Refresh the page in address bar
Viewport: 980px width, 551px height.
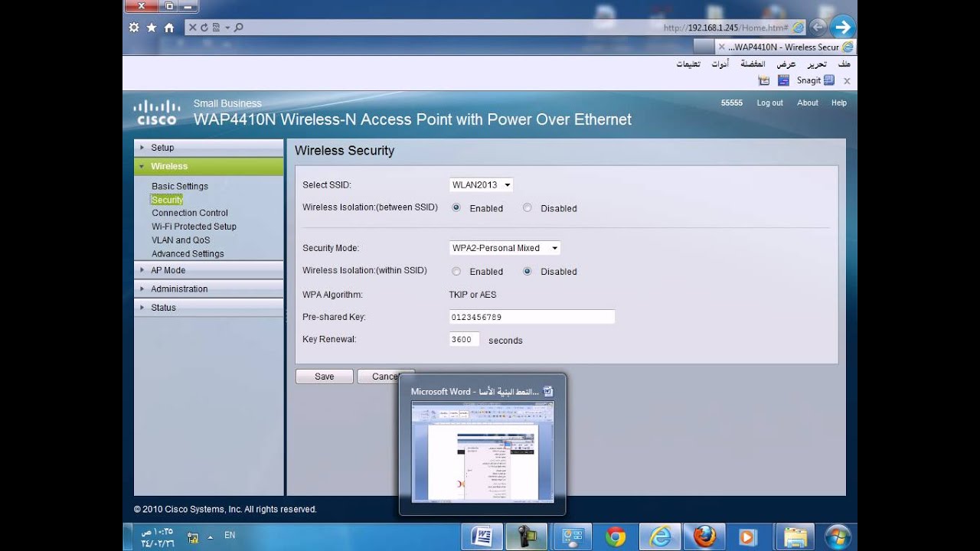pyautogui.click(x=204, y=28)
